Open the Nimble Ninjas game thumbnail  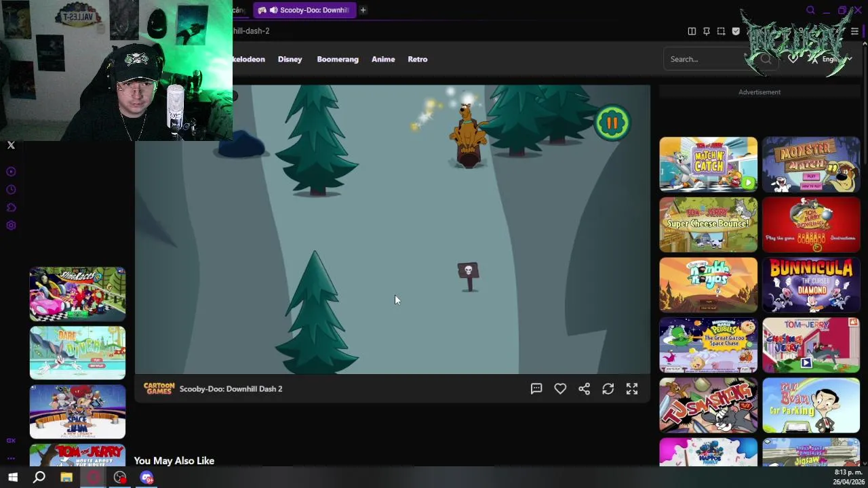click(x=708, y=285)
